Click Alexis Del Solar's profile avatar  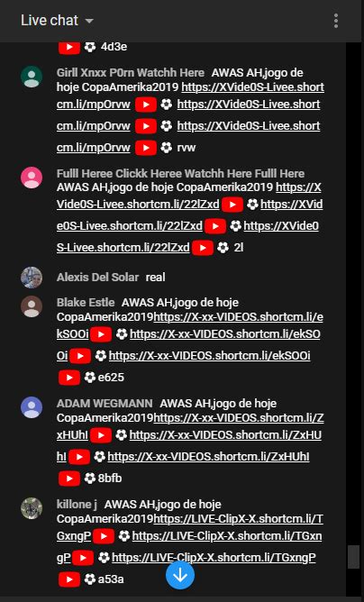(x=32, y=278)
